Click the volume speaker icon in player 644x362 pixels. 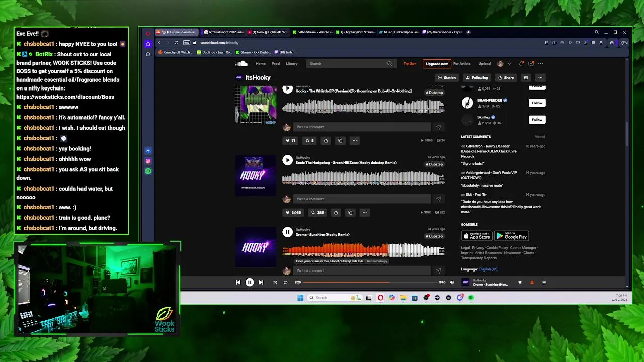(452, 283)
